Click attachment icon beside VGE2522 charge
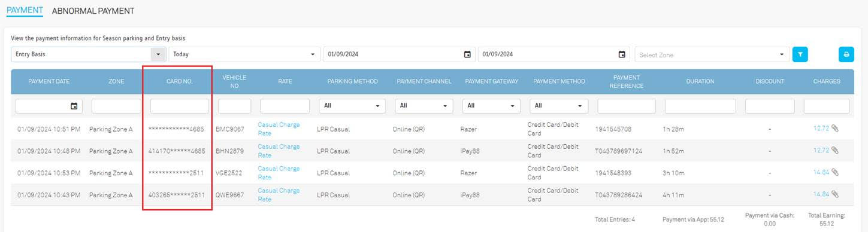This screenshot has height=232, width=868. pos(835,172)
